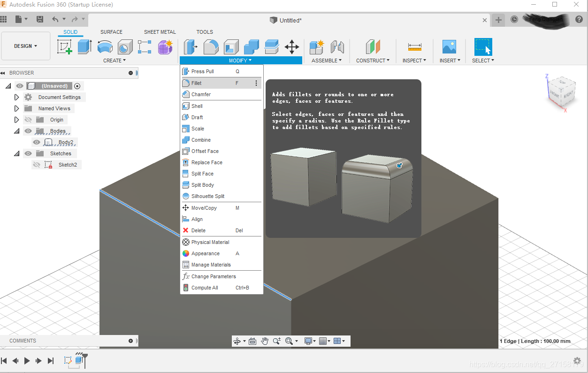
Task: Select Appearance color wheel menu entry
Action: tap(205, 253)
